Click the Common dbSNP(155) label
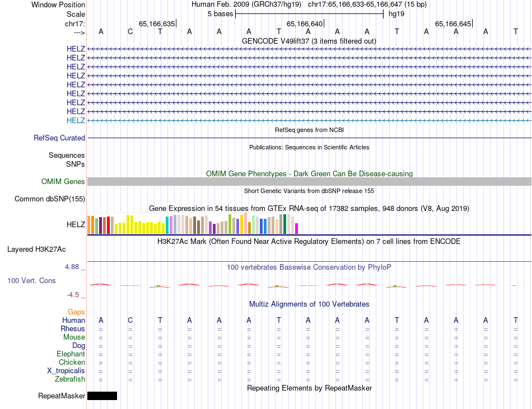 [49, 199]
